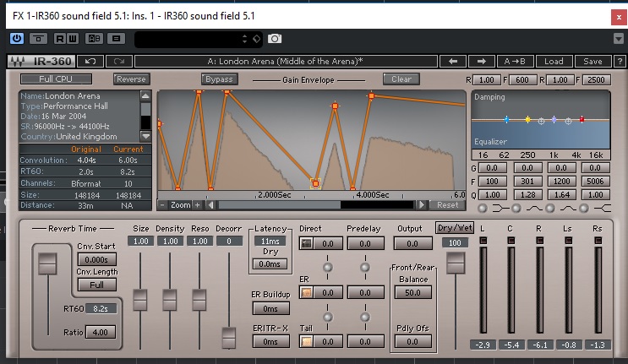Toggle the fourth EQ band on/off button
The height and width of the screenshot is (364, 628).
coord(584,209)
